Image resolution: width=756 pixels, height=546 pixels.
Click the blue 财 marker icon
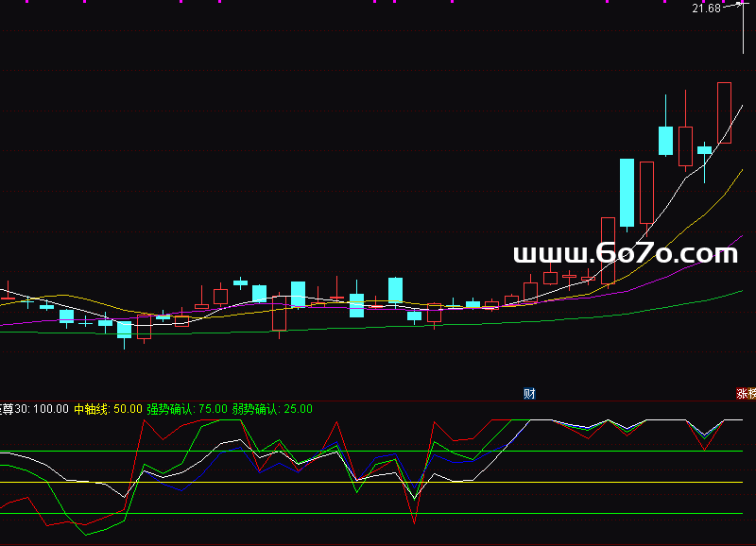(530, 393)
